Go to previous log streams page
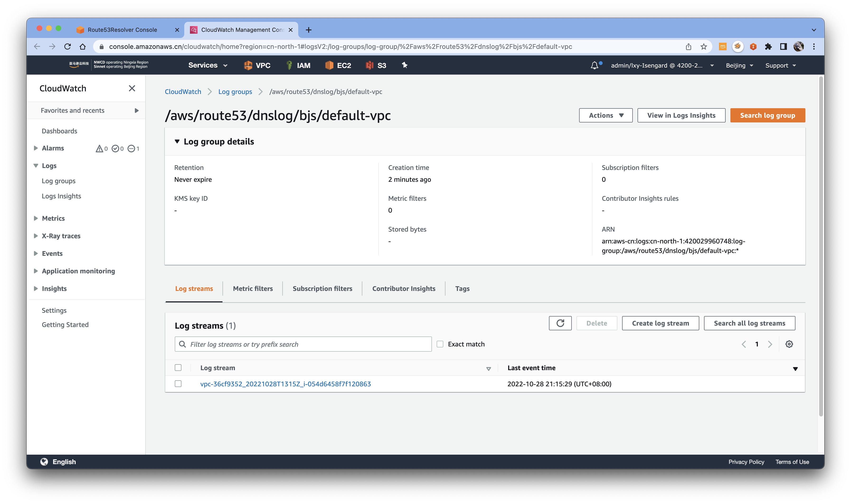851x504 pixels. pyautogui.click(x=744, y=344)
